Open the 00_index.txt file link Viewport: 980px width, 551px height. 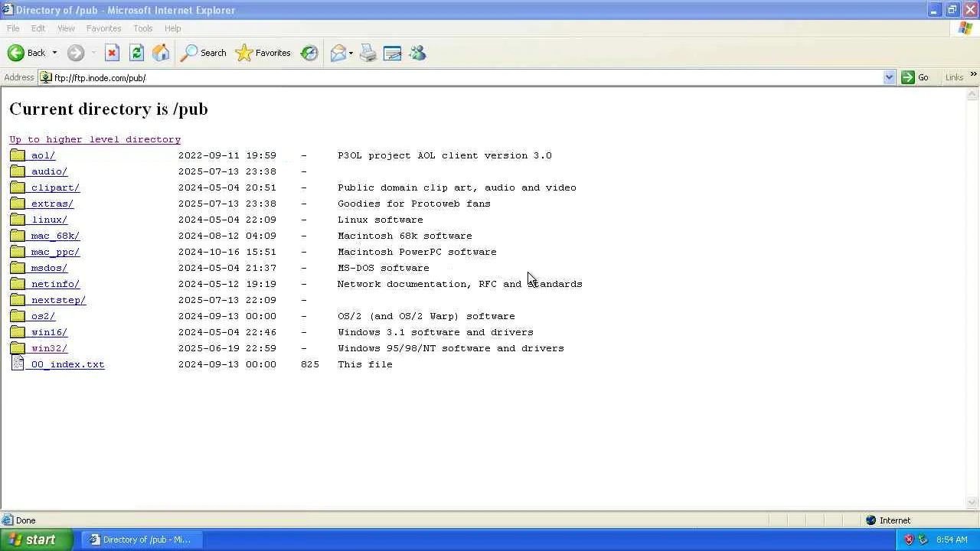pyautogui.click(x=67, y=364)
